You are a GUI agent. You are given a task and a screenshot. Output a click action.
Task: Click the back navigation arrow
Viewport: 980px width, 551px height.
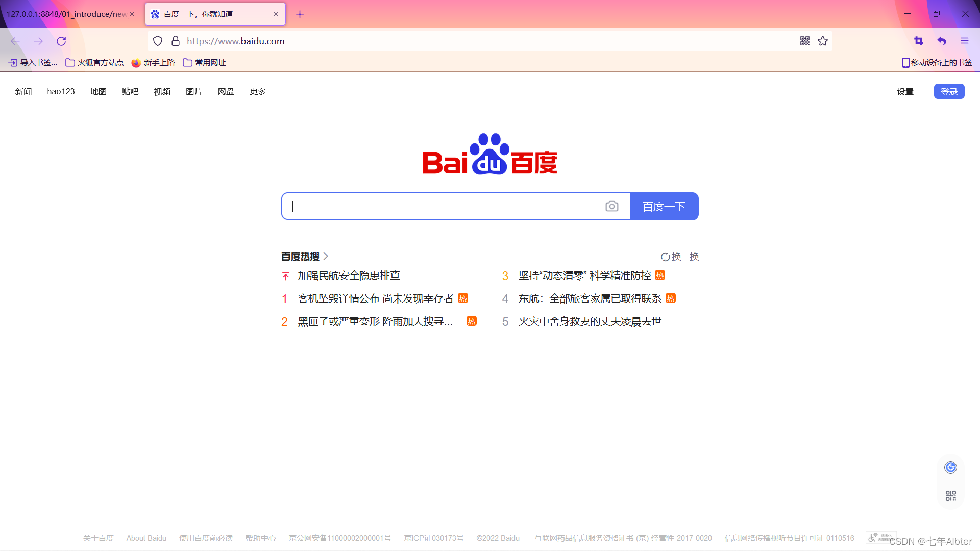[15, 41]
